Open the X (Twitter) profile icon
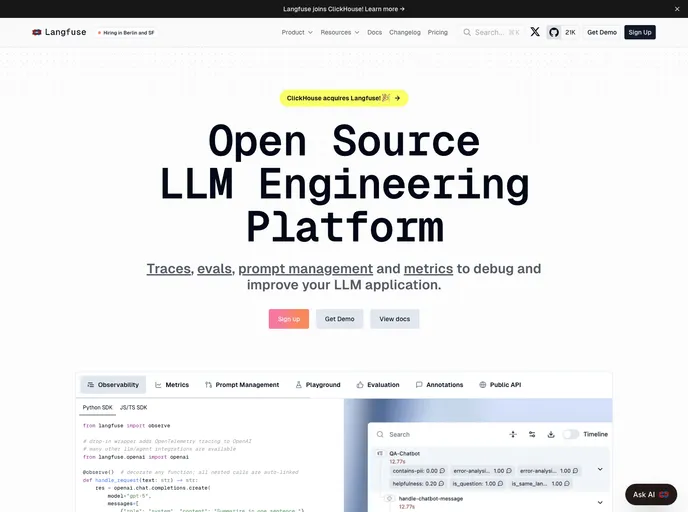Viewport: 688px width, 512px height. coord(535,32)
